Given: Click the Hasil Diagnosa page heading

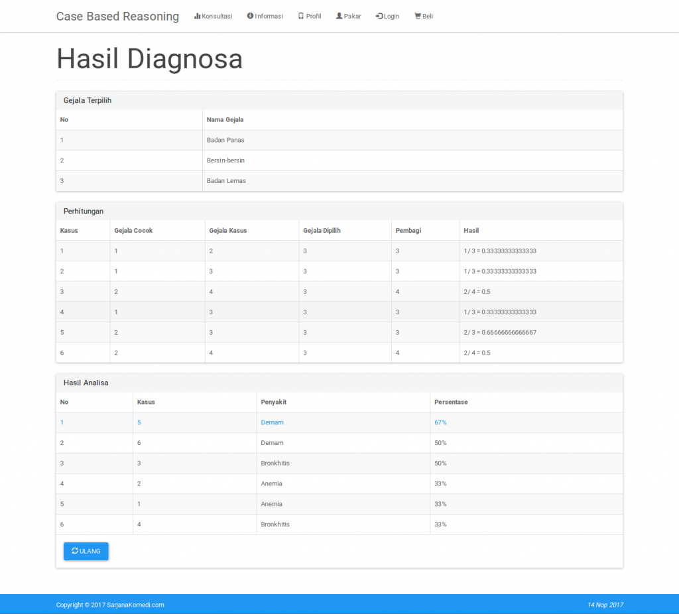Looking at the screenshot, I should [x=149, y=59].
